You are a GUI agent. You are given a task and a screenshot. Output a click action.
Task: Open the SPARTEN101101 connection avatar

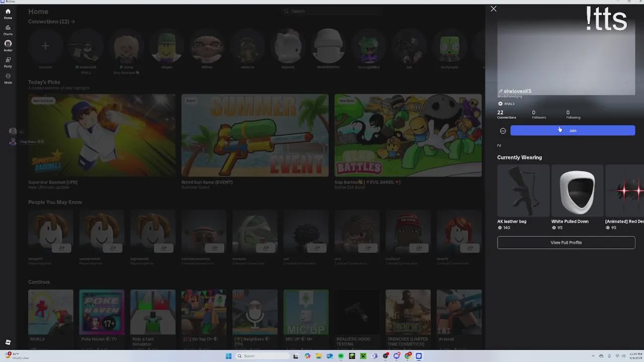pos(328,46)
